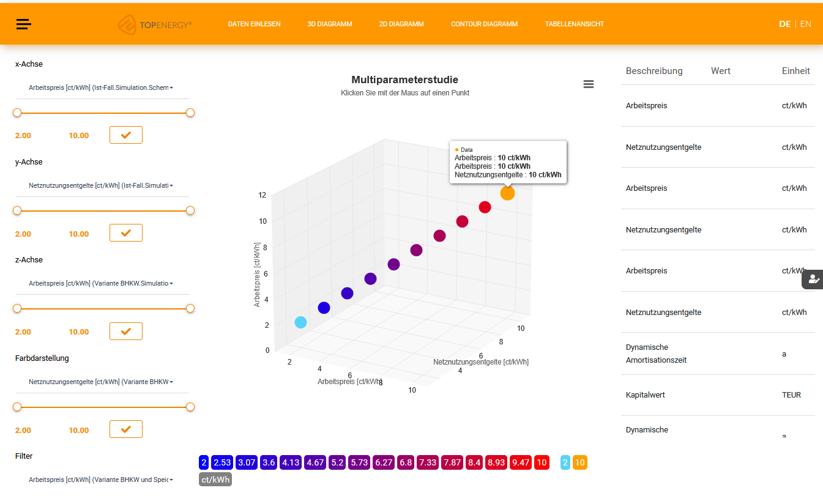Image resolution: width=823 pixels, height=504 pixels.
Task: Open the hamburger navigation menu
Action: [24, 24]
